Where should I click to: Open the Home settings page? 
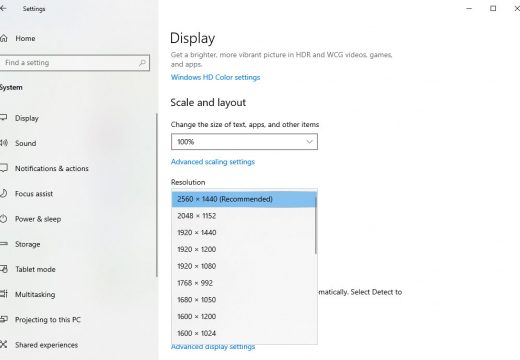pyautogui.click(x=25, y=38)
